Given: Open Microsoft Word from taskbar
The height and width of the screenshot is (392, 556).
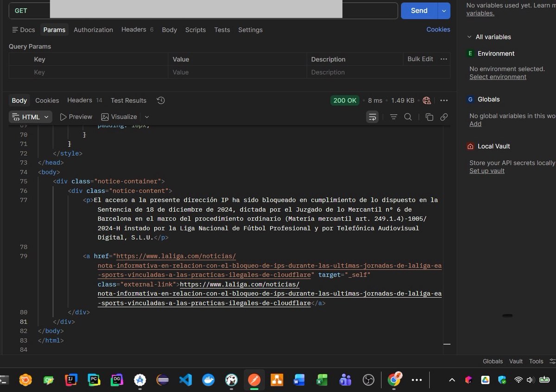Looking at the screenshot, I should 299,380.
